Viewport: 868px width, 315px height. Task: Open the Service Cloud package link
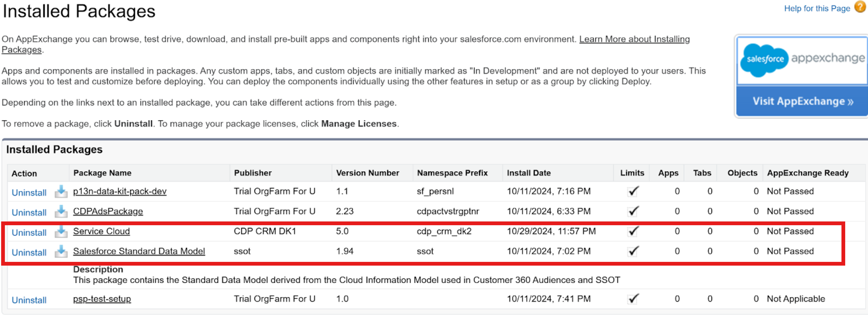click(x=101, y=231)
